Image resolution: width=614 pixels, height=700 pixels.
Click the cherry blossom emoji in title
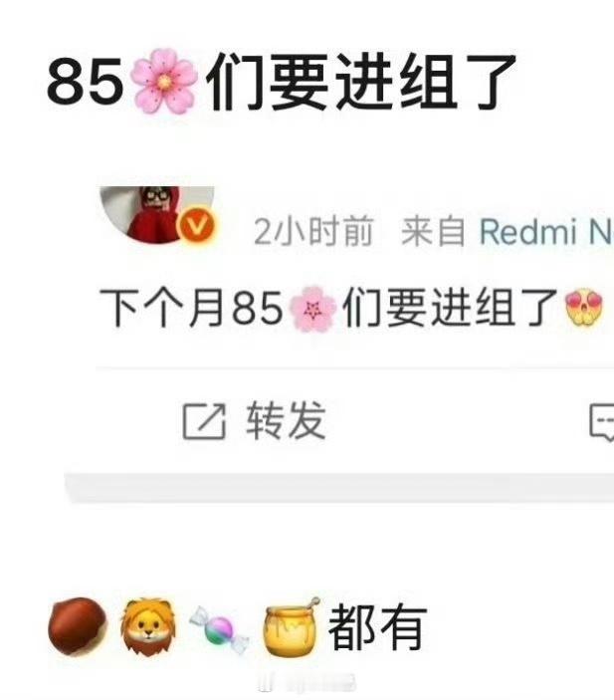coord(164,82)
